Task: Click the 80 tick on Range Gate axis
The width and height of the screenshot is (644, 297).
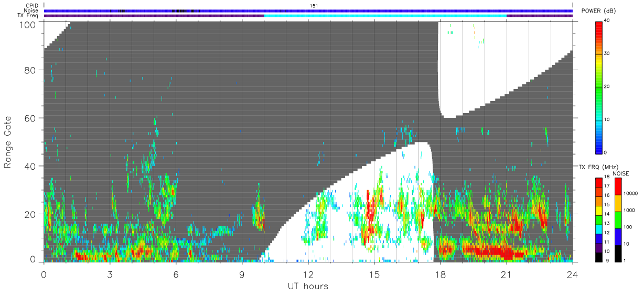Action: pyautogui.click(x=31, y=70)
